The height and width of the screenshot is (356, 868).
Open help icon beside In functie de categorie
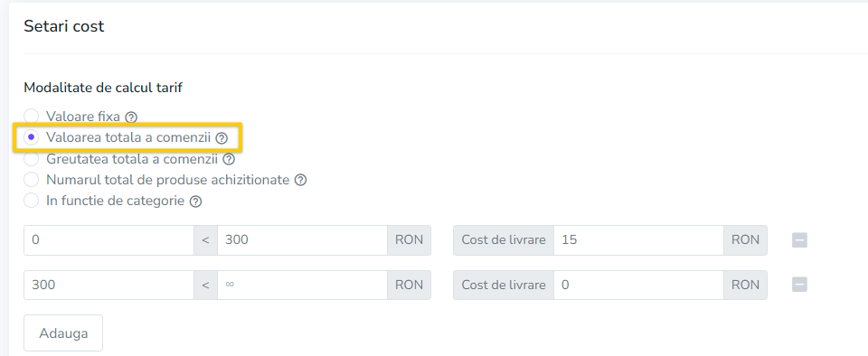195,201
